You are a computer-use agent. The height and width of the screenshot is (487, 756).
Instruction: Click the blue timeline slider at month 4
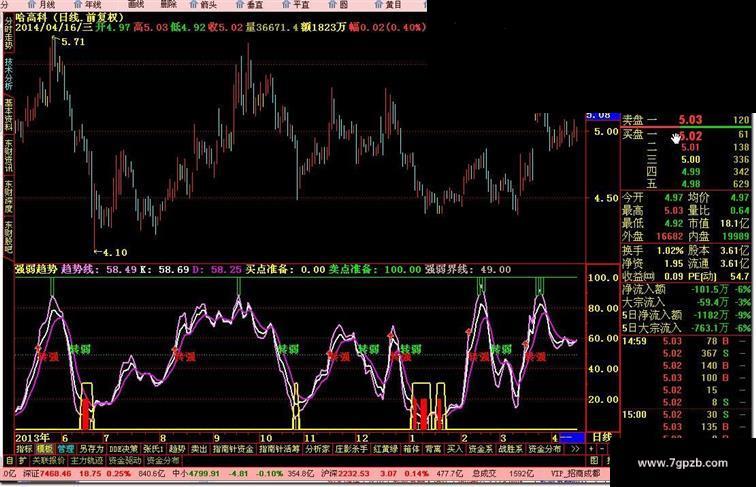[572, 438]
